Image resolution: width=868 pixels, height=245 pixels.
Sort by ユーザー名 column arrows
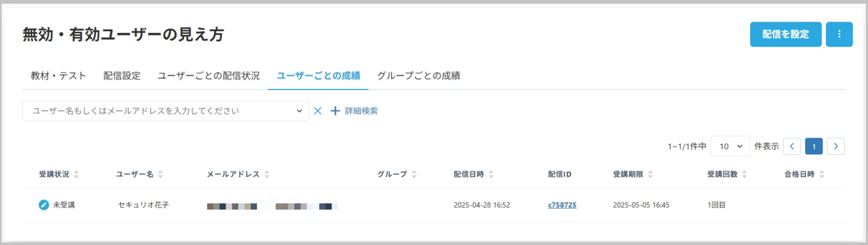tap(161, 174)
